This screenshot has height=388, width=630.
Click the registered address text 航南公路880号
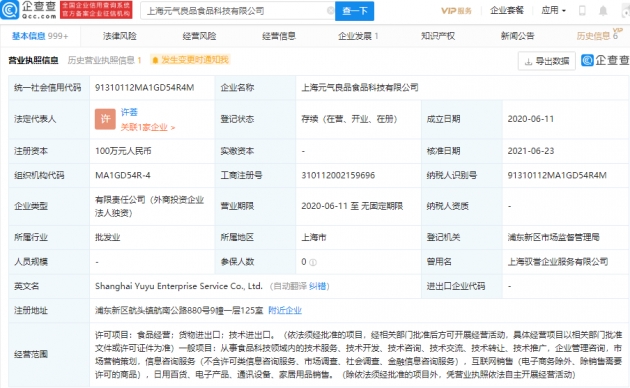tap(179, 310)
